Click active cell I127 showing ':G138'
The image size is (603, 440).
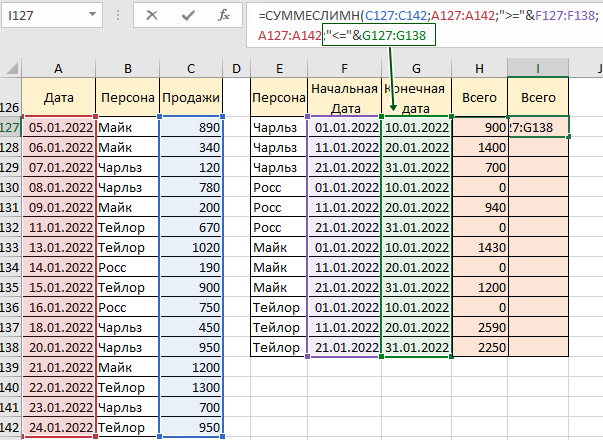click(538, 127)
